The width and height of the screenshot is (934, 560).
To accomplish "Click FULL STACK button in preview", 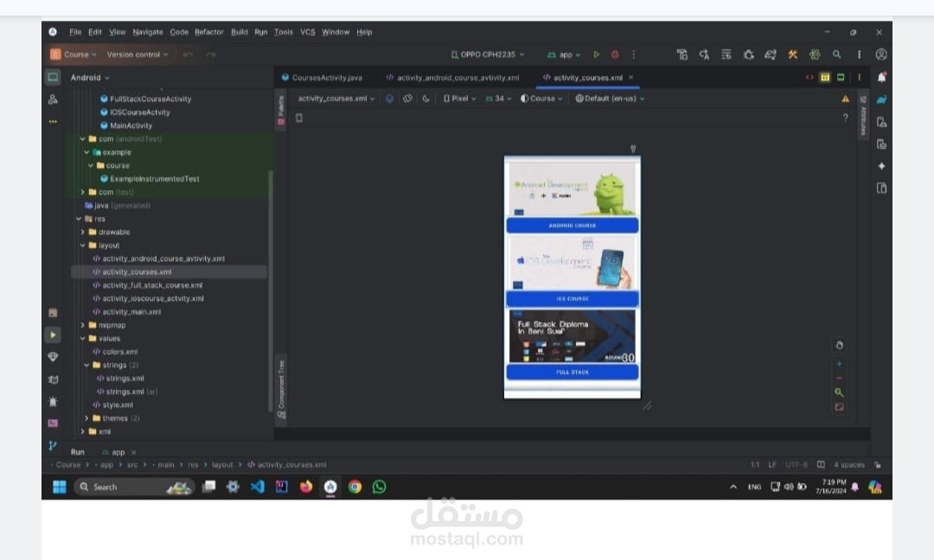I will [573, 372].
